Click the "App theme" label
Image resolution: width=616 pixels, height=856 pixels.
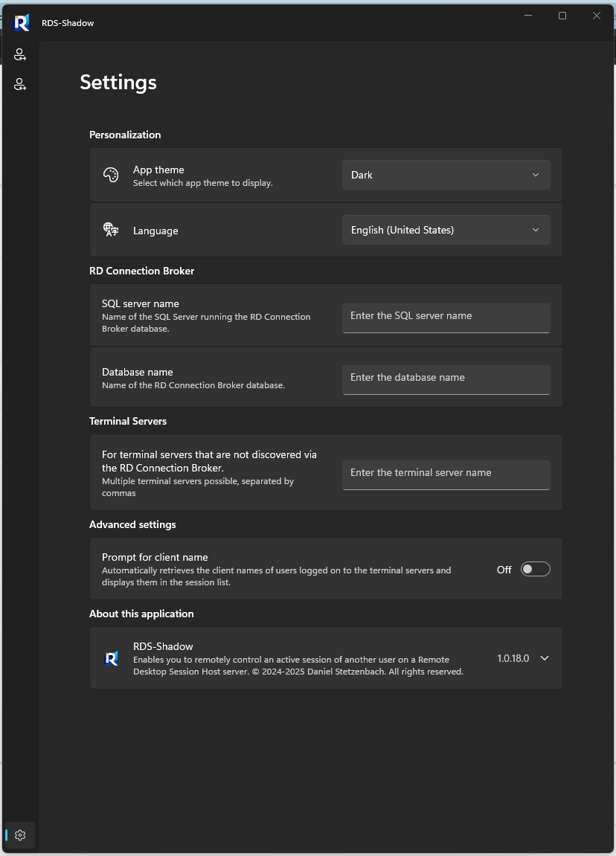point(158,170)
